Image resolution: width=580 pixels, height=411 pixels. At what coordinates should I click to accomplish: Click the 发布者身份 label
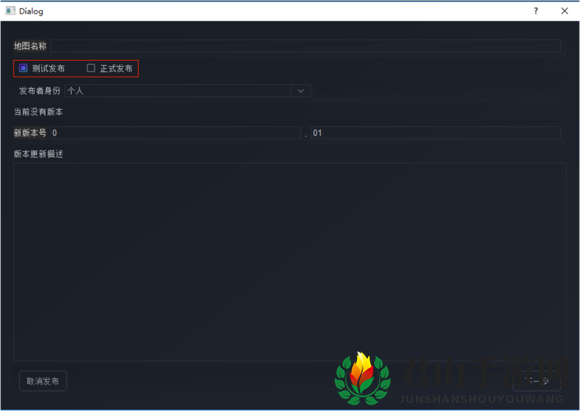40,91
